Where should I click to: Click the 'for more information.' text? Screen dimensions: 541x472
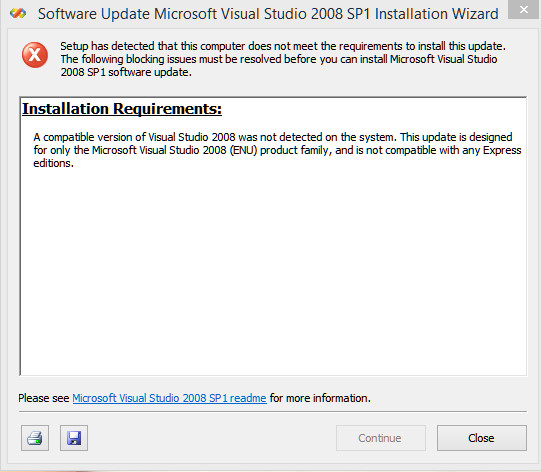pos(320,398)
